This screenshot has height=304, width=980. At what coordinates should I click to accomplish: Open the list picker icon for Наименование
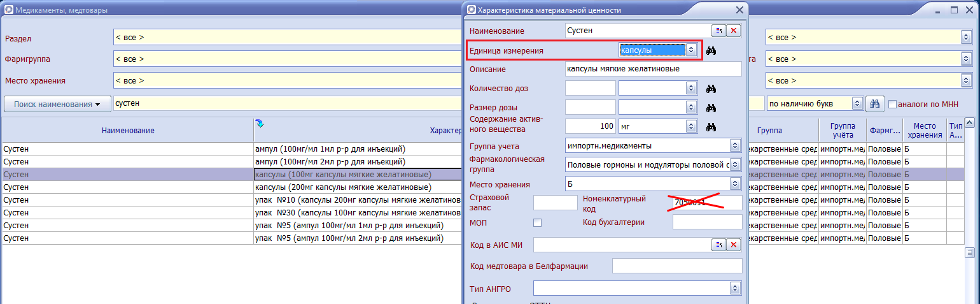(718, 31)
